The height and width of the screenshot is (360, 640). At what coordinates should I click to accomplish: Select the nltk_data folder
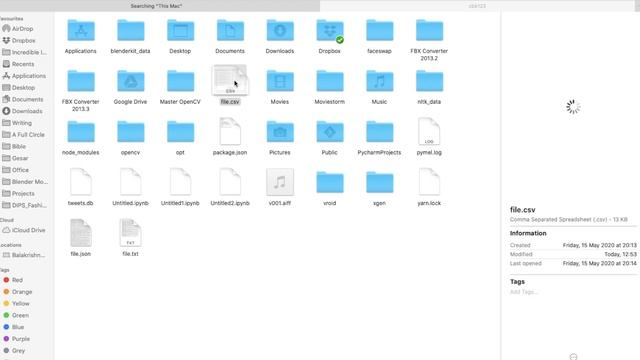(x=429, y=81)
